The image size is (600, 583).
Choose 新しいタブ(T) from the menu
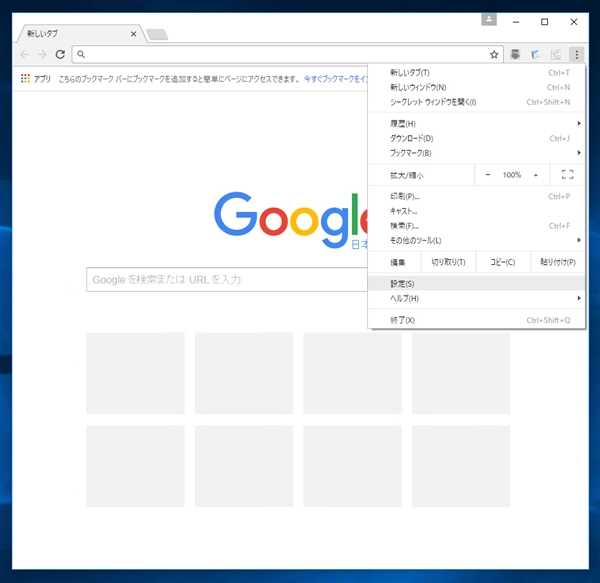(476, 73)
